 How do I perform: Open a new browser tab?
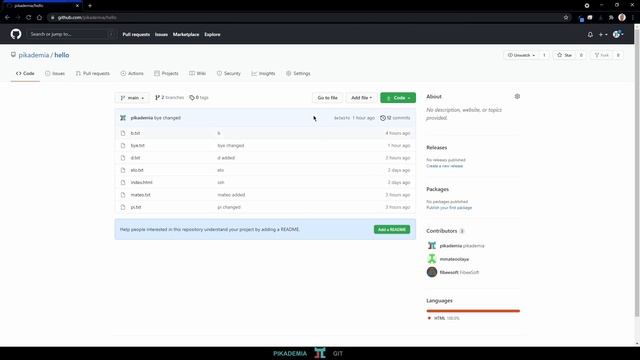[90, 6]
